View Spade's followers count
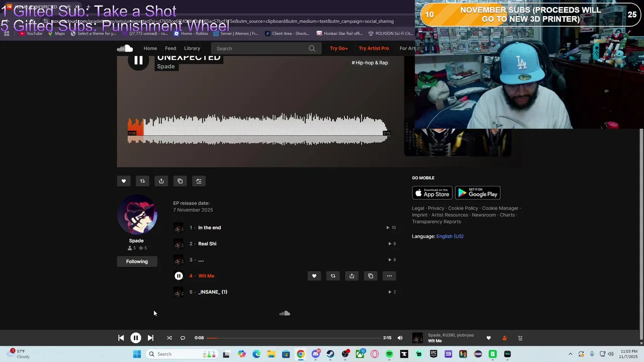The width and height of the screenshot is (644, 362). [x=132, y=248]
